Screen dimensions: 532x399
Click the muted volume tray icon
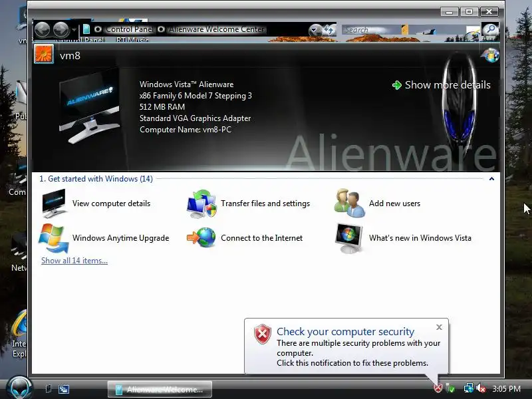pos(481,388)
